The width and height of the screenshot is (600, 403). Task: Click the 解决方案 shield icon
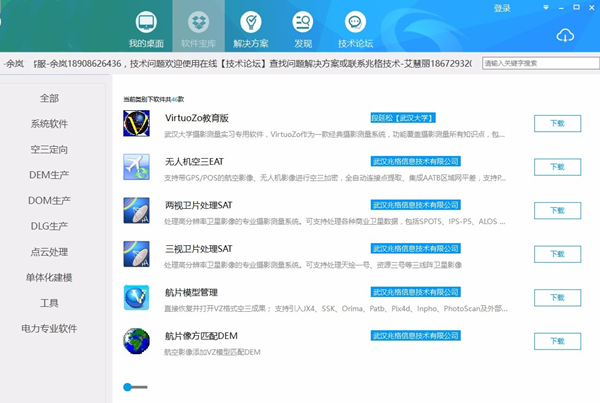(251, 22)
